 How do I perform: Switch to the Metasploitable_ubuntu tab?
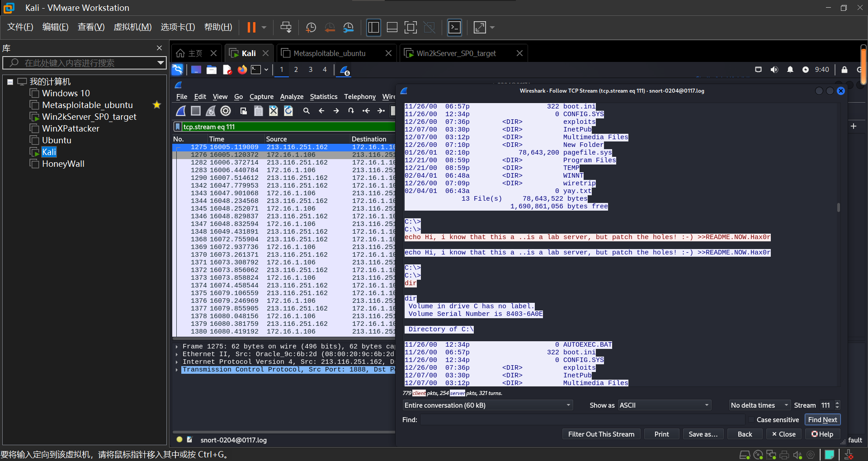coord(329,53)
